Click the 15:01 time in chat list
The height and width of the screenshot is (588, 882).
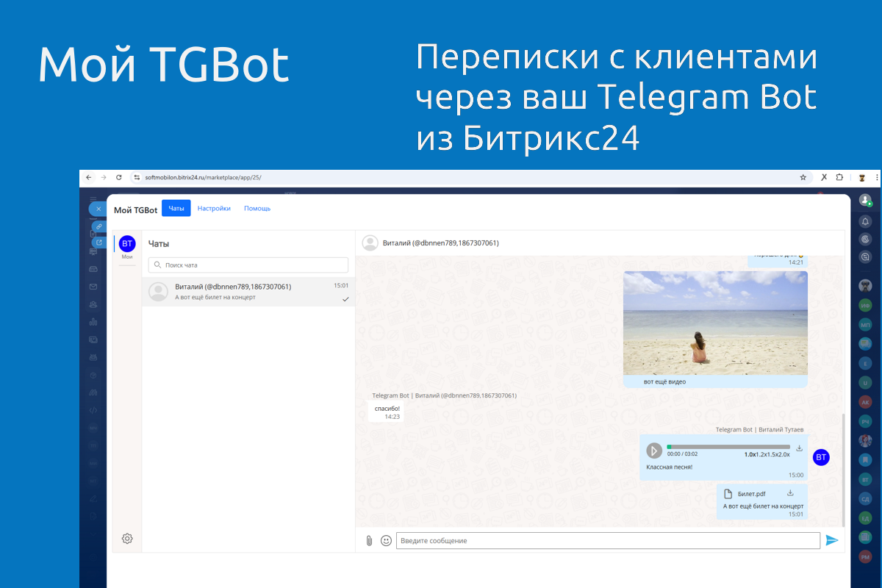point(341,285)
